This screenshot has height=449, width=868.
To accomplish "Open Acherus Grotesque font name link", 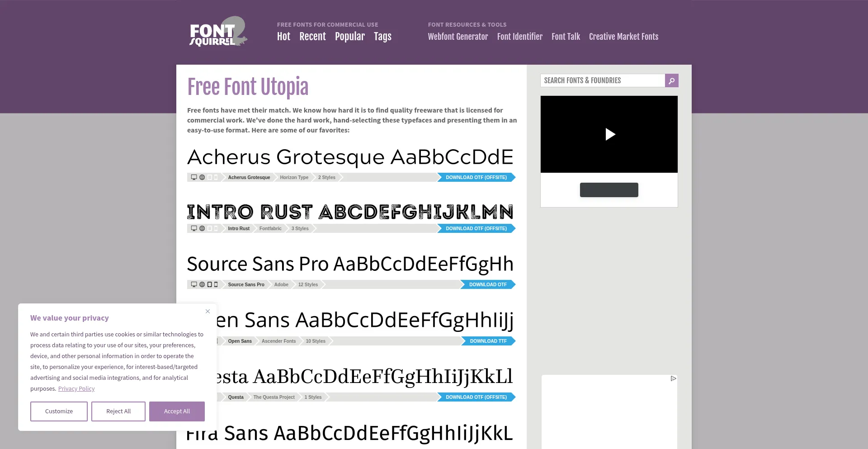I will click(x=249, y=177).
